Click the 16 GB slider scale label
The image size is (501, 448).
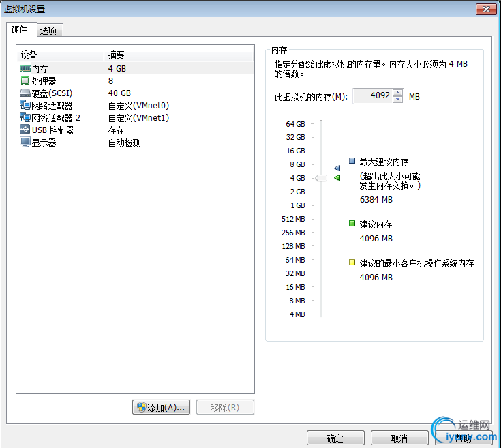pyautogui.click(x=296, y=151)
